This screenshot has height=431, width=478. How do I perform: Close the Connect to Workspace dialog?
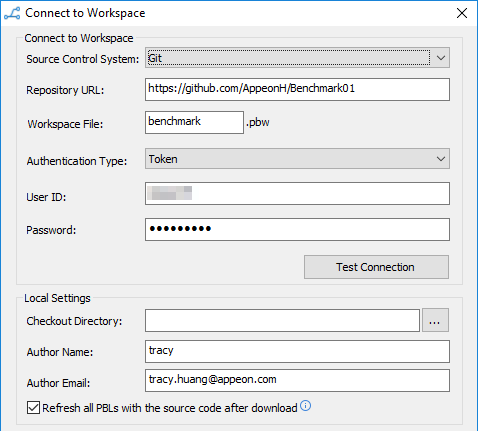click(462, 13)
